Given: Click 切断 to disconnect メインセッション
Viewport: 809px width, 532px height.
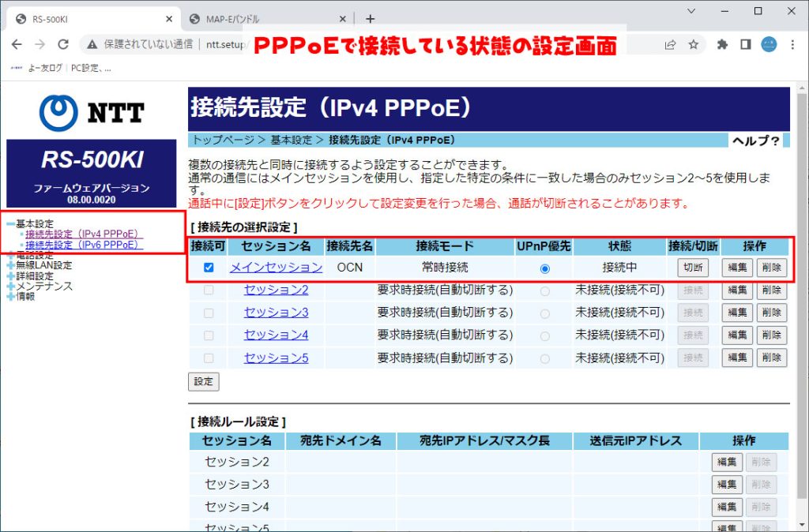Looking at the screenshot, I should tap(693, 268).
